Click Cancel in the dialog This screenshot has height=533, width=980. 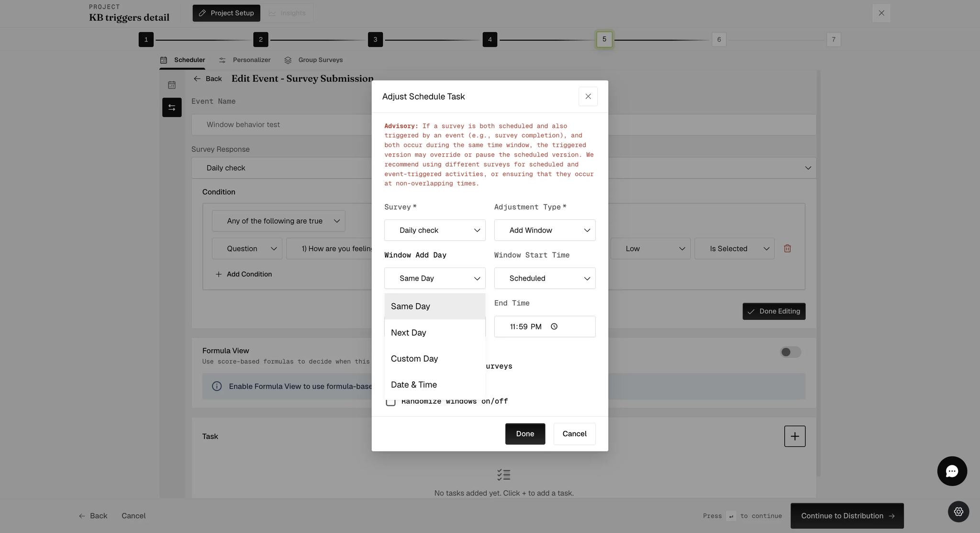point(574,434)
